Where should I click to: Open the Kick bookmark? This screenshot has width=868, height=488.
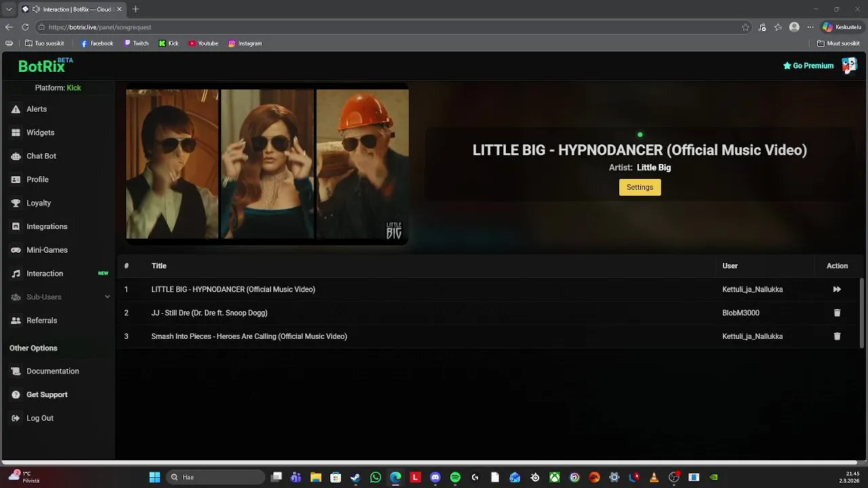[x=169, y=43]
